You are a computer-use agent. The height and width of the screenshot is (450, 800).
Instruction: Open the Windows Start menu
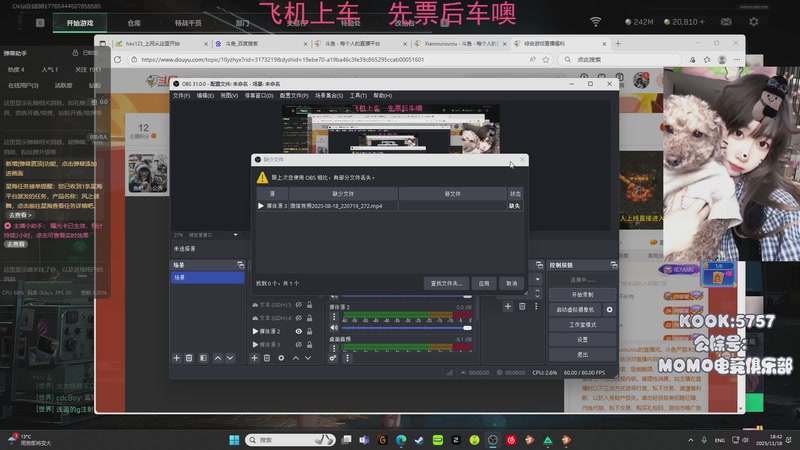coord(234,440)
